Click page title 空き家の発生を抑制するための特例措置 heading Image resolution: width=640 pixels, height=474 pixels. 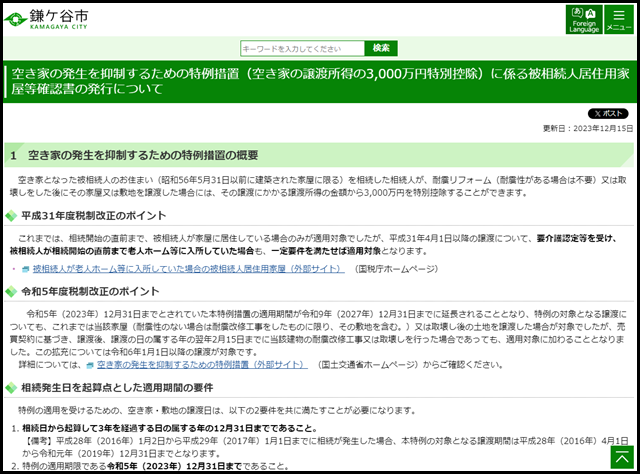pyautogui.click(x=320, y=81)
